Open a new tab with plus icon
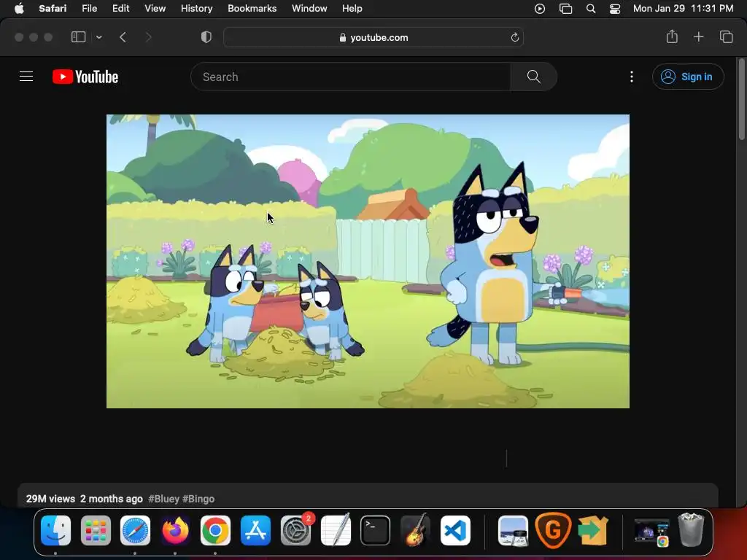 pos(698,36)
